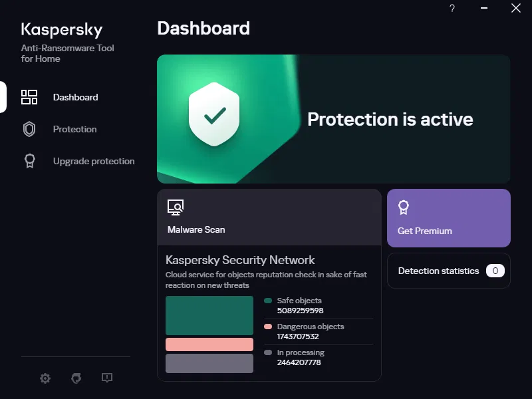
Task: Click the gray In processing bar
Action: 209,363
